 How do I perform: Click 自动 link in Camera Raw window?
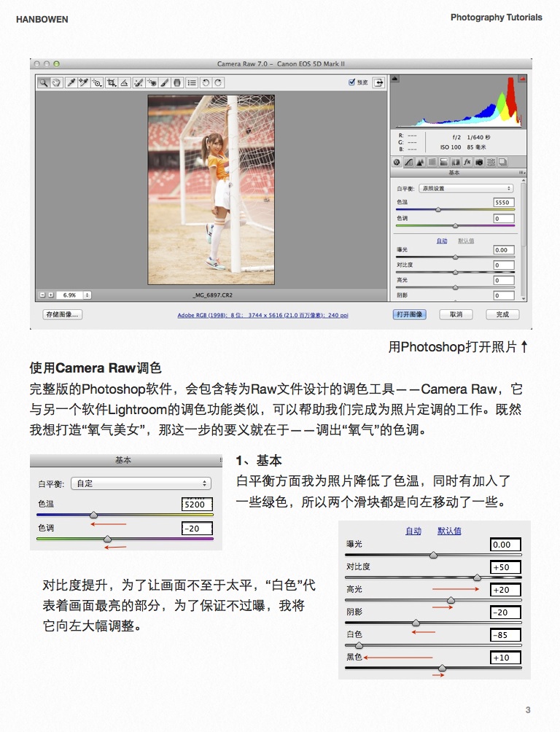(x=442, y=241)
